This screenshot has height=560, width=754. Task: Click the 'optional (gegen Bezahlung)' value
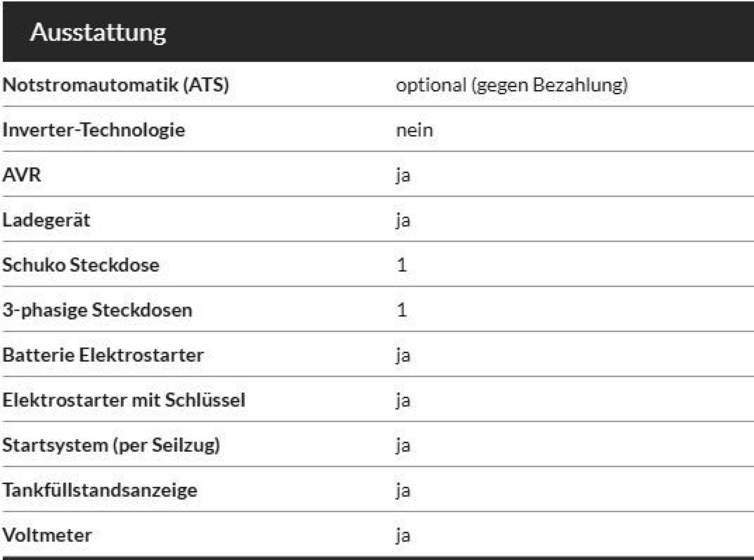(x=512, y=84)
